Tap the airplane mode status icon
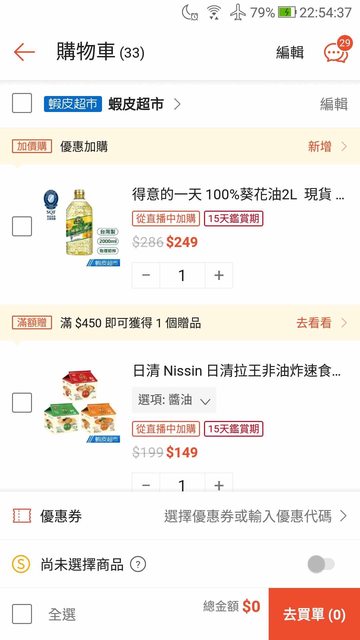The width and height of the screenshot is (360, 640). click(x=238, y=13)
